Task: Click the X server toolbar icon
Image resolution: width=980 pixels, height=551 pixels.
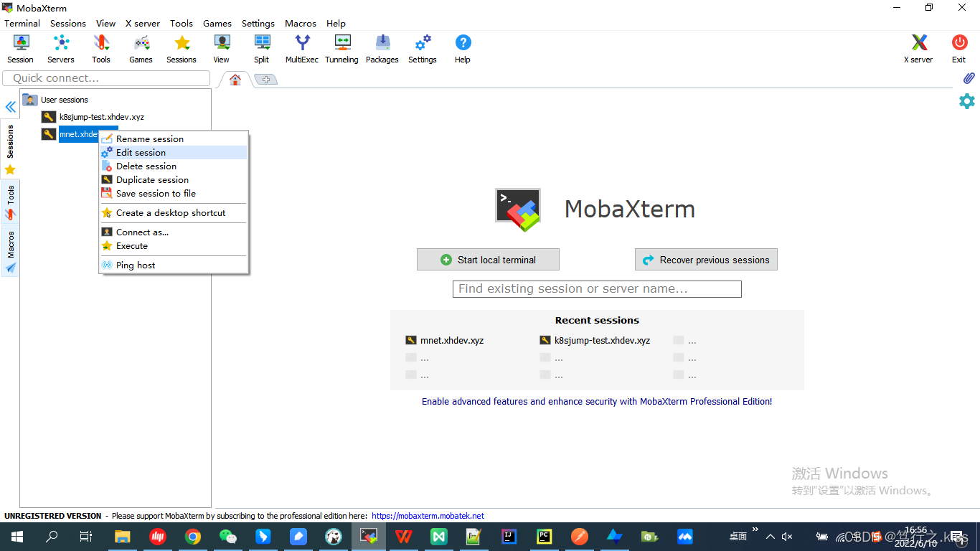Action: pyautogui.click(x=918, y=49)
